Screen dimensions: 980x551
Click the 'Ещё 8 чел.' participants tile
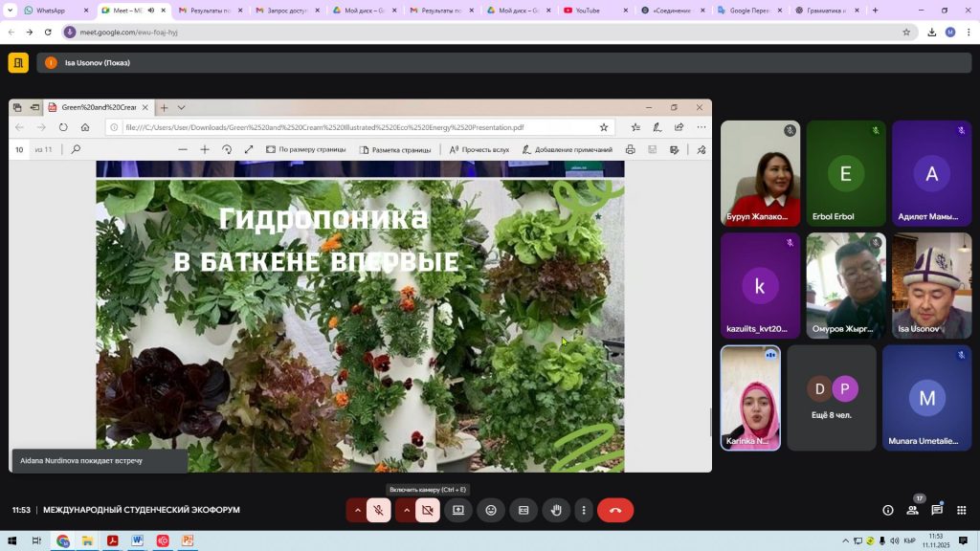[831, 398]
